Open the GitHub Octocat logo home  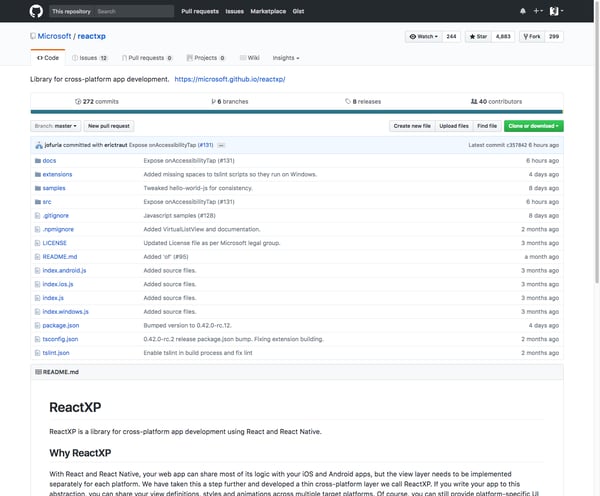pos(36,11)
